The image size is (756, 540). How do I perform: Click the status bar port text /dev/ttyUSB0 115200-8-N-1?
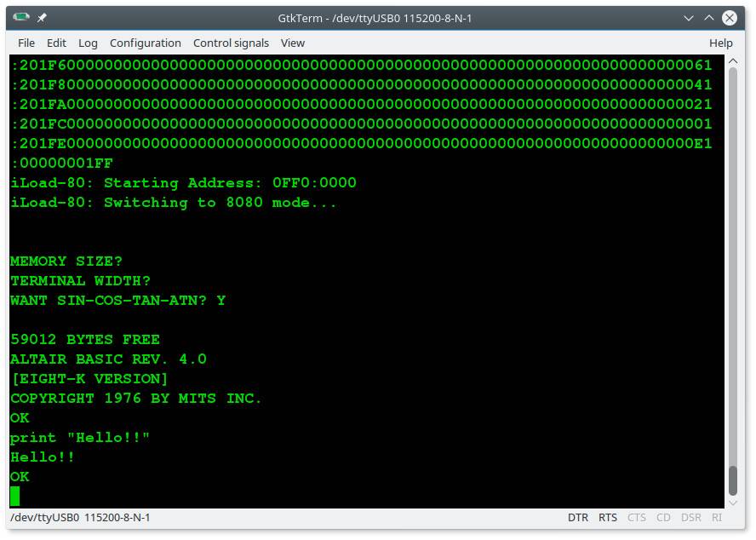click(x=80, y=517)
